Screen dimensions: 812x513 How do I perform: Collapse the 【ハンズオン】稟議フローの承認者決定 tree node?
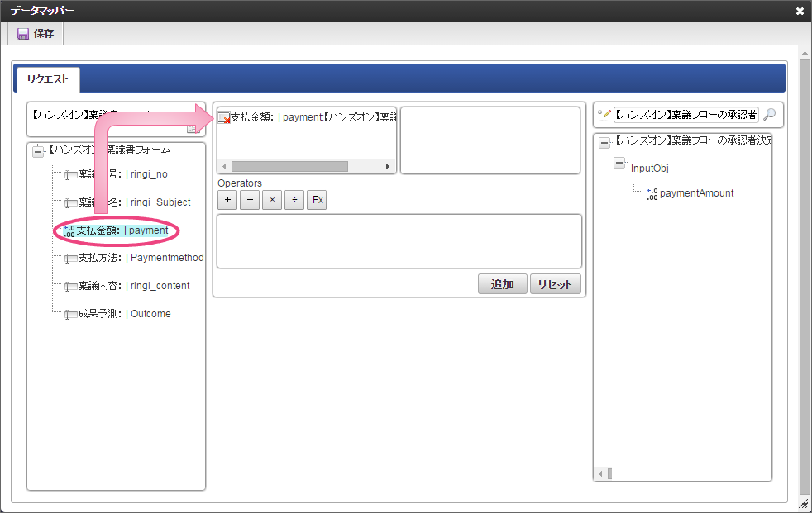point(604,142)
